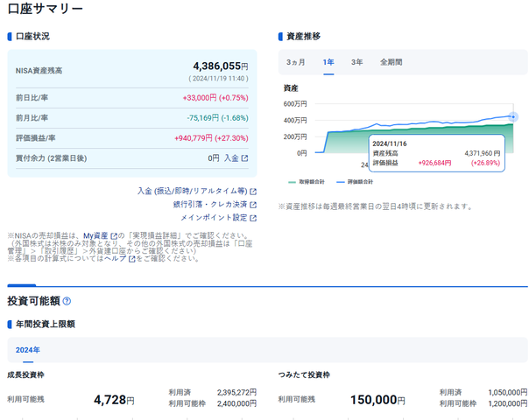Select the 1年 chart tab
Screen dimensions: 529x420
pos(328,62)
